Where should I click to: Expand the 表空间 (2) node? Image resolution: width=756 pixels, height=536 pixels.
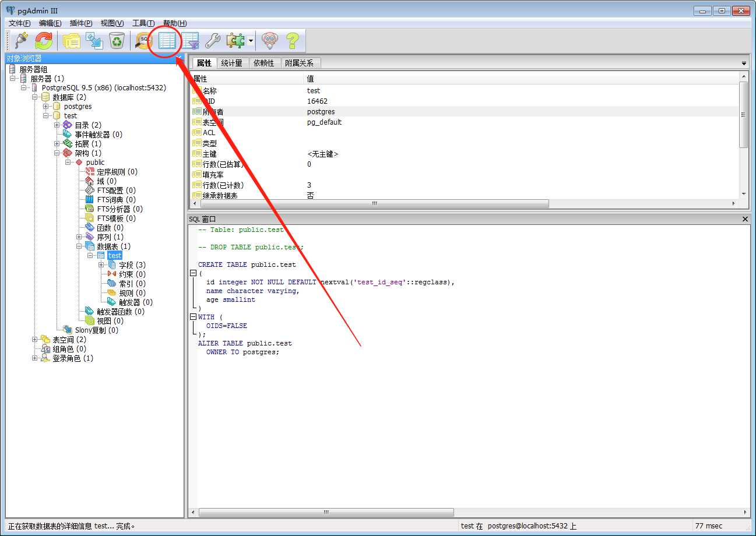click(x=35, y=340)
